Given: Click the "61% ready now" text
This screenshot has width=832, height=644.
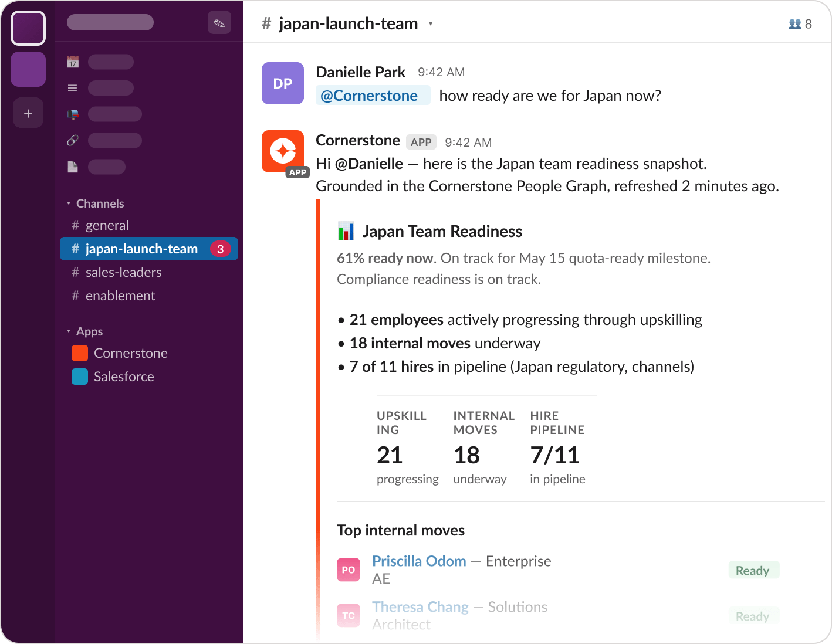Looking at the screenshot, I should 385,258.
